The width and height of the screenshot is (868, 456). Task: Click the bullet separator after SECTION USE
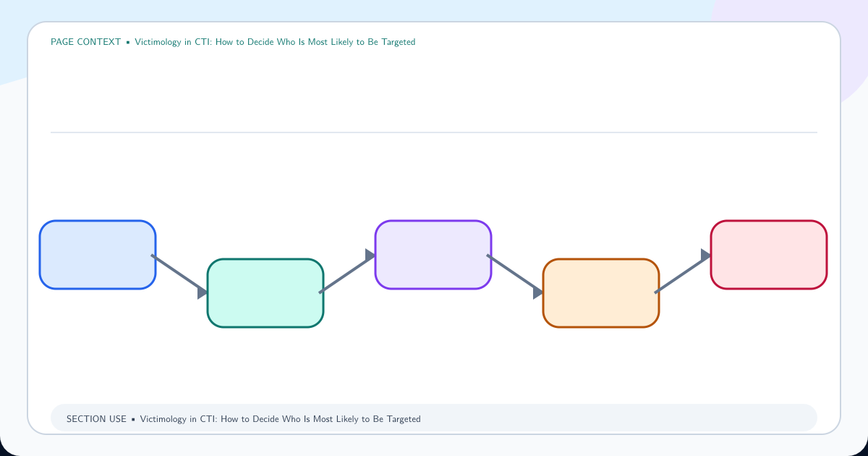(x=133, y=420)
